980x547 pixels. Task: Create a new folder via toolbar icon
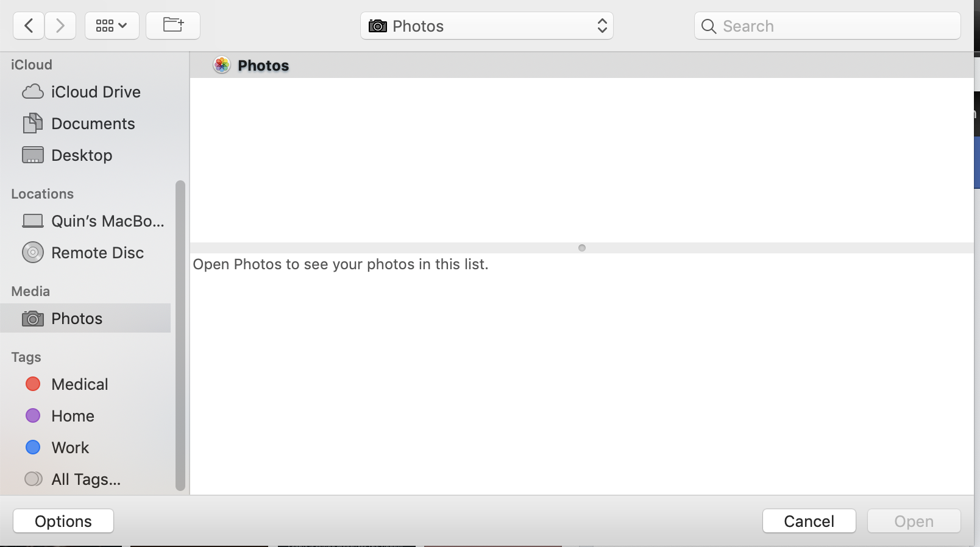tap(173, 26)
